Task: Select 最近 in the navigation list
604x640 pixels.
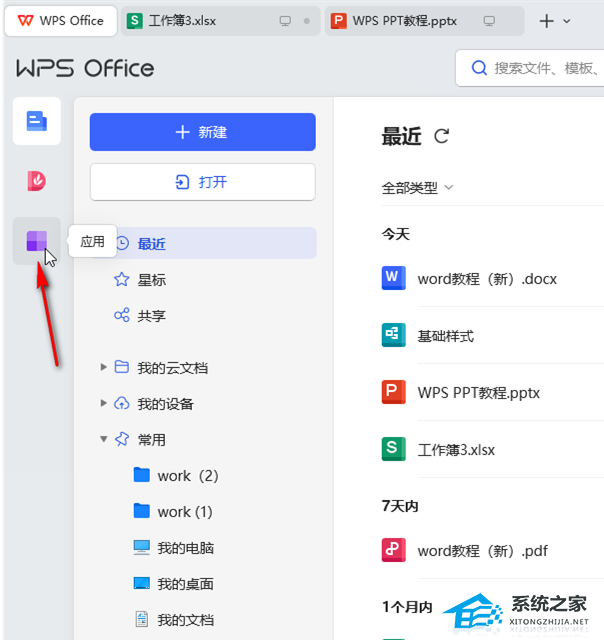Action: pos(203,243)
